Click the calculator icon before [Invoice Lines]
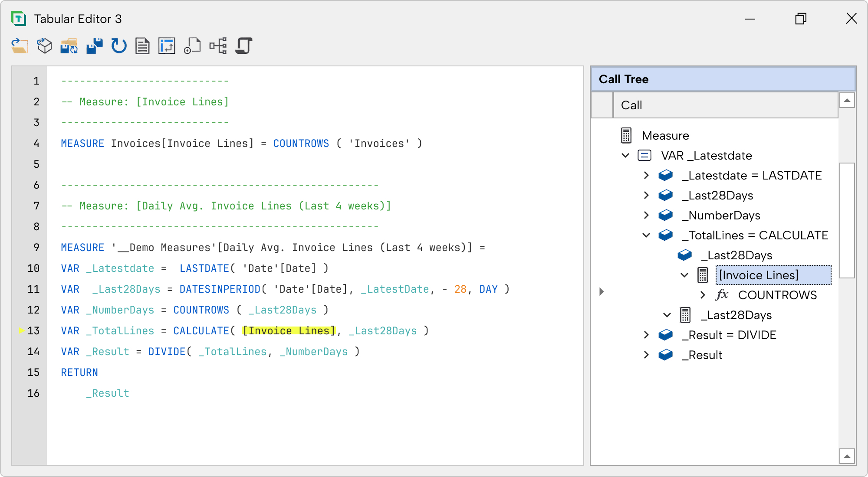 [x=703, y=275]
